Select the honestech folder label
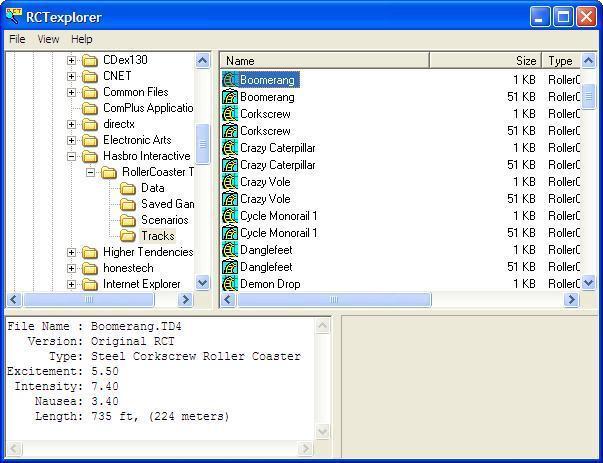This screenshot has height=463, width=603. coord(128,268)
